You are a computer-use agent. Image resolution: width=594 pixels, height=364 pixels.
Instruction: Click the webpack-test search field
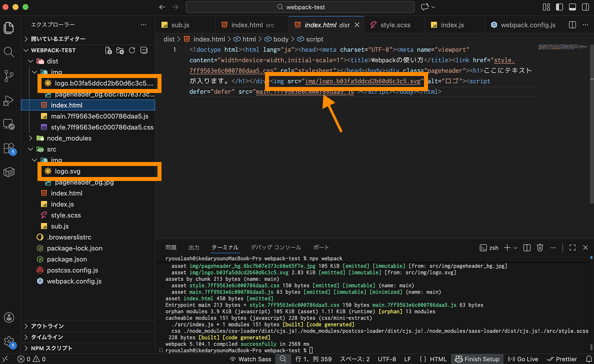coord(300,7)
